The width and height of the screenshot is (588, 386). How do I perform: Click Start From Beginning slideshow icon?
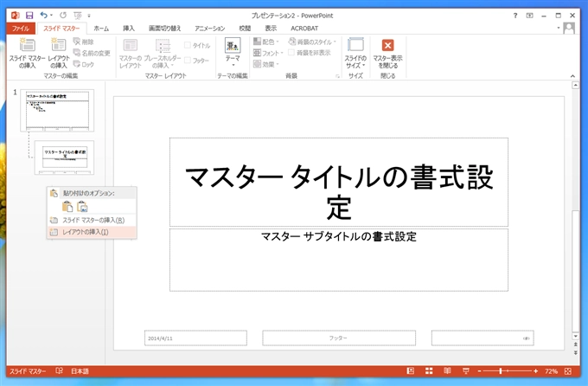pos(78,16)
